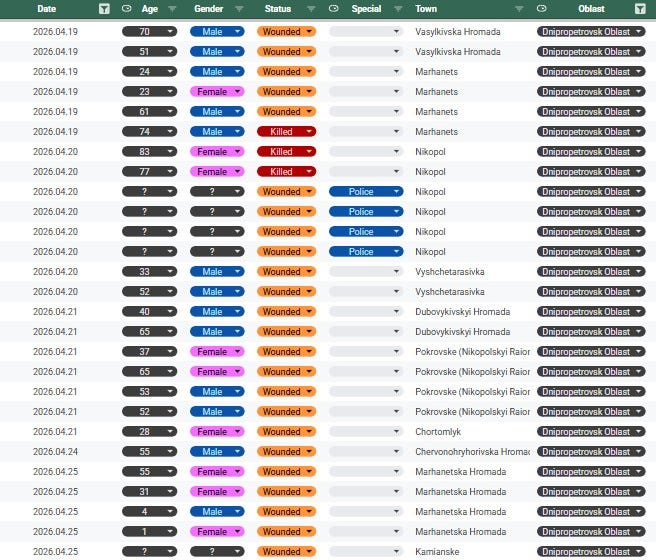Open the unknown age dropdown in Kamianske row

149,552
